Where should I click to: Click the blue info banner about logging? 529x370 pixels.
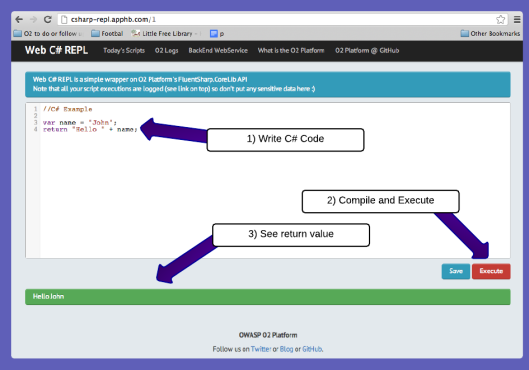click(x=268, y=84)
